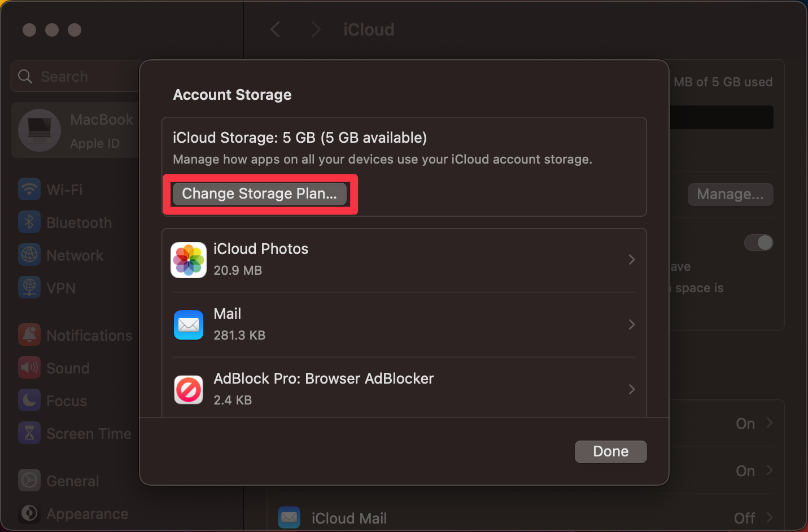This screenshot has height=532, width=808.
Task: Navigate back using the back arrow
Action: (276, 29)
